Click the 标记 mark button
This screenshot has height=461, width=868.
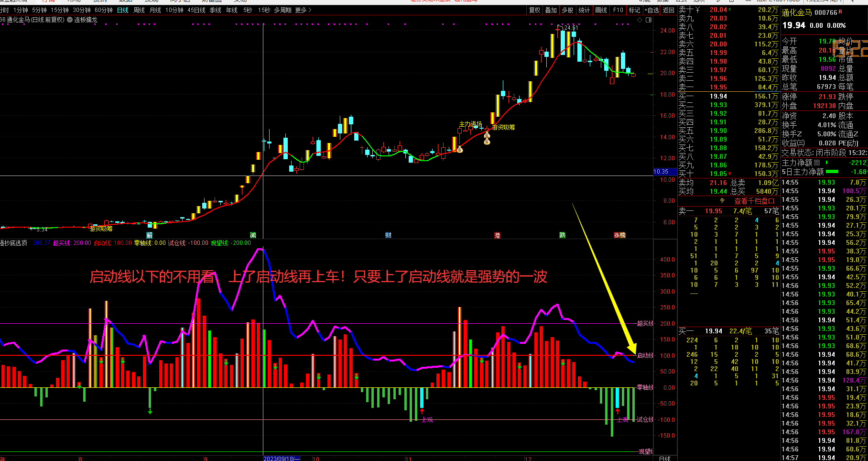click(x=634, y=10)
